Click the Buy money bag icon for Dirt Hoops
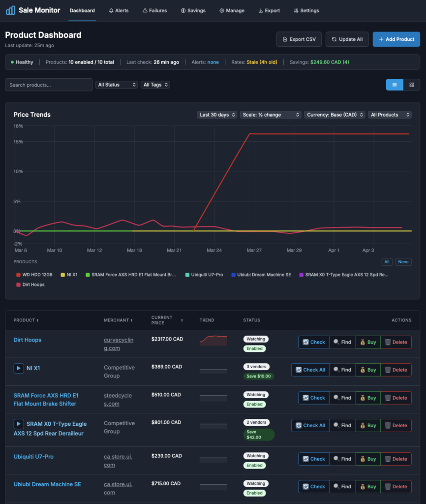This screenshot has width=426, height=504. [x=362, y=342]
